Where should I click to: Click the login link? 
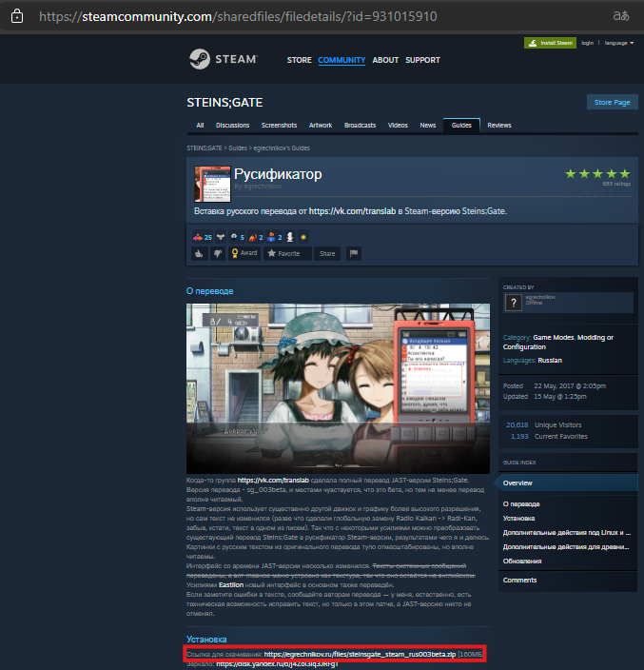[x=587, y=43]
